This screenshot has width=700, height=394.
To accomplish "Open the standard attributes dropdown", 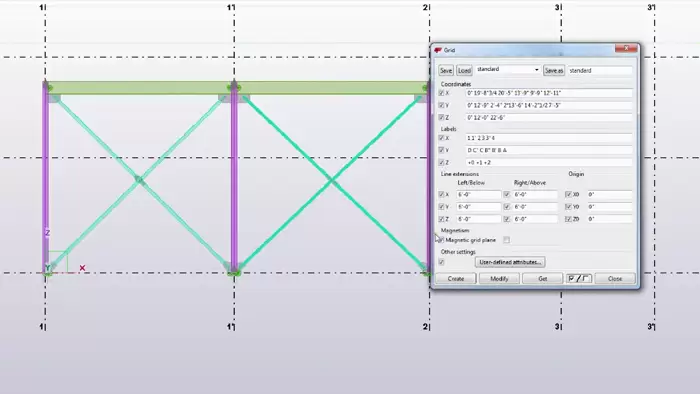I will pos(537,70).
